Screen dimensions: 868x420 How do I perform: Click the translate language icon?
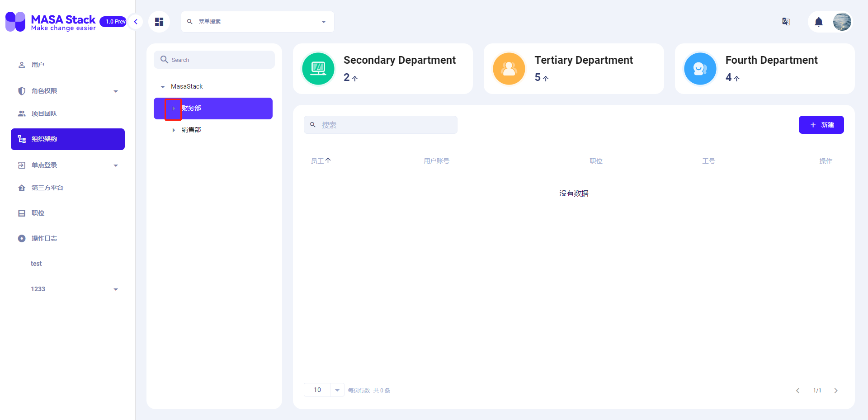(786, 22)
